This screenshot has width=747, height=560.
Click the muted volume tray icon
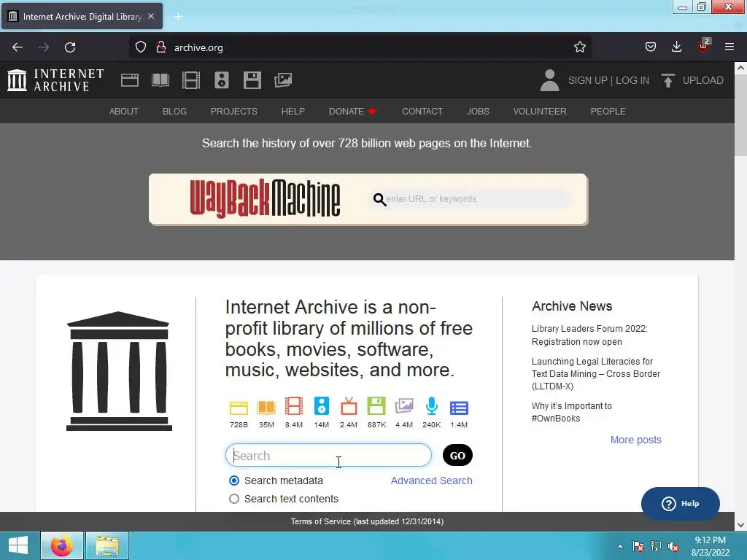pos(673,546)
